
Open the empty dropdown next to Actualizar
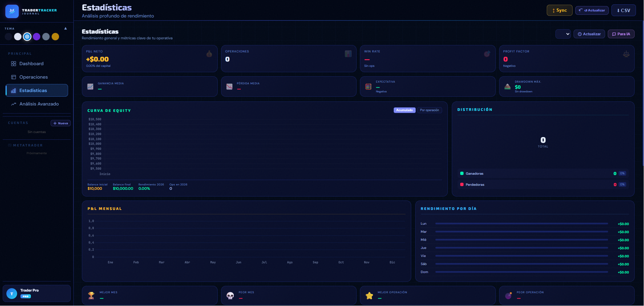(x=563, y=34)
